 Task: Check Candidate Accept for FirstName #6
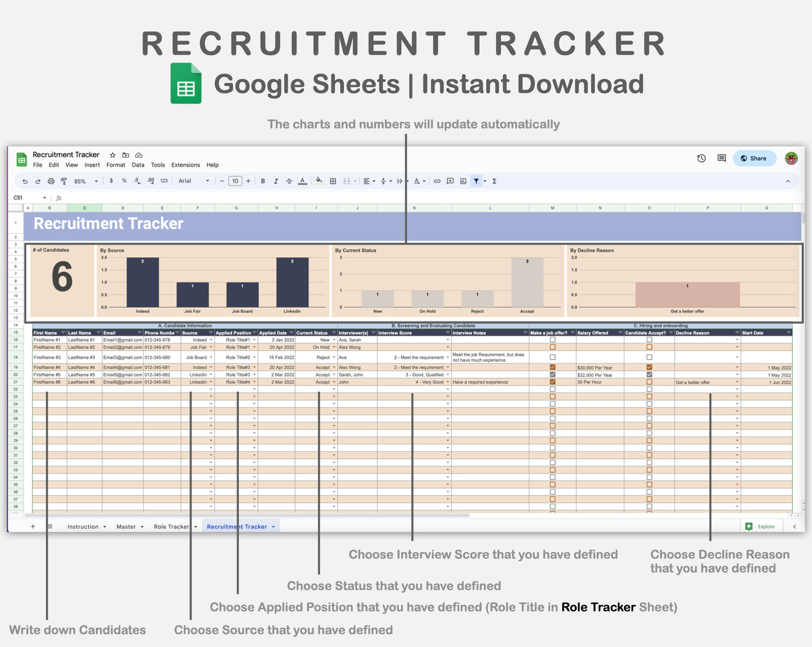pos(650,381)
